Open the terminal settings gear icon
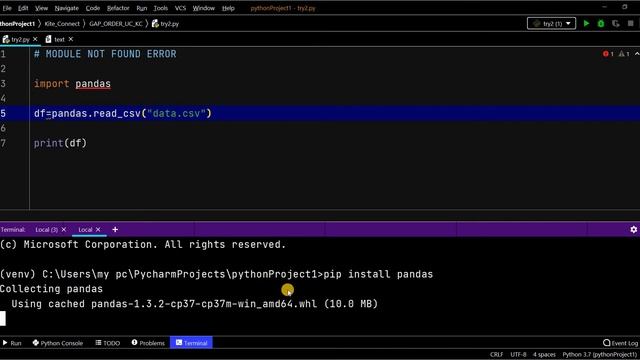The height and width of the screenshot is (360, 640). pos(633,230)
